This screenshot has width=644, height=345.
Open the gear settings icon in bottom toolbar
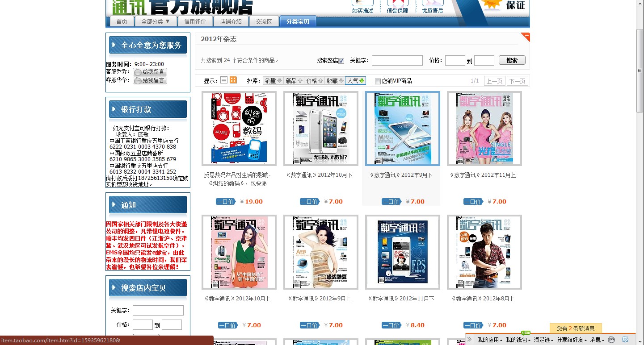click(626, 340)
